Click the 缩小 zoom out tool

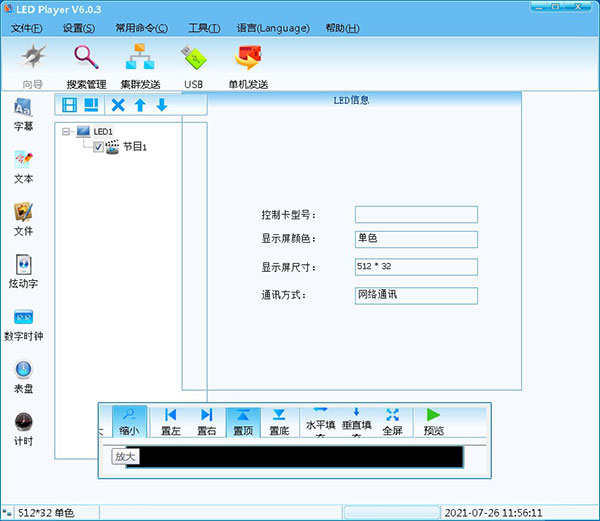129,422
